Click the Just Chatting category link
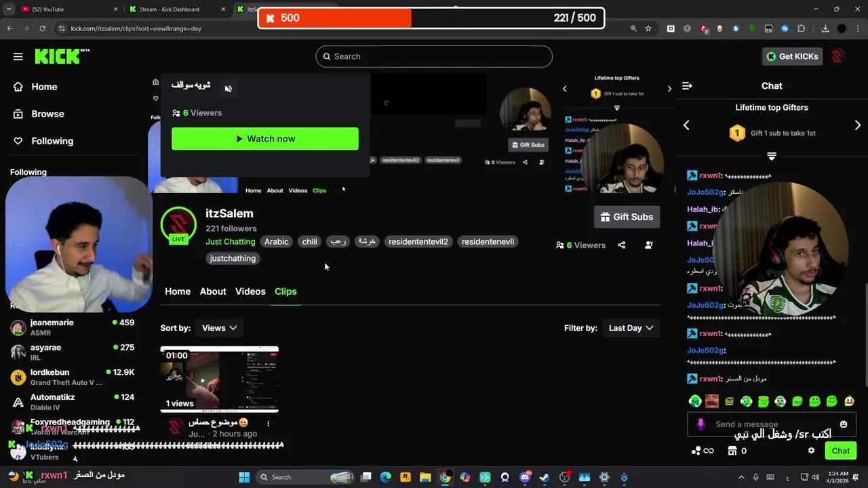The image size is (868, 488). tap(231, 242)
